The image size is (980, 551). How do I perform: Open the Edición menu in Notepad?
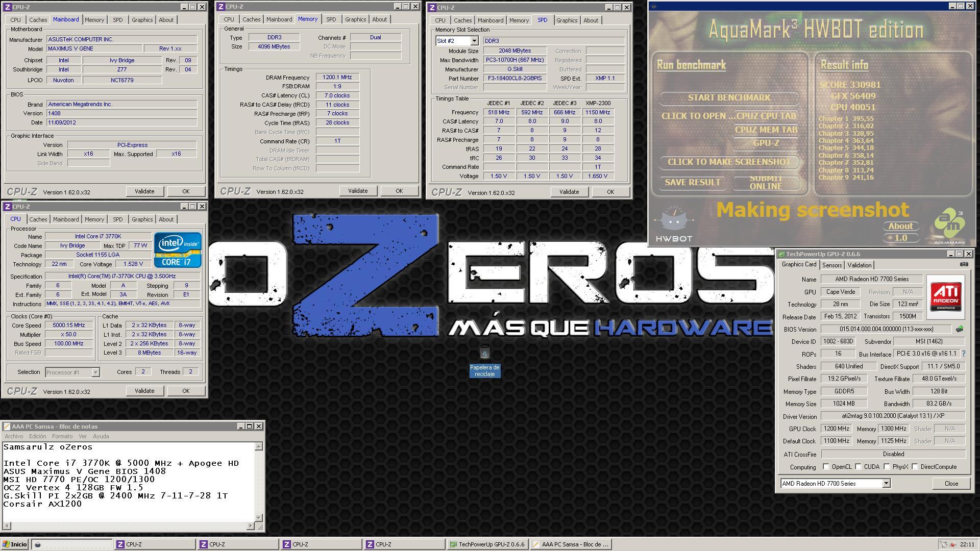click(x=37, y=436)
